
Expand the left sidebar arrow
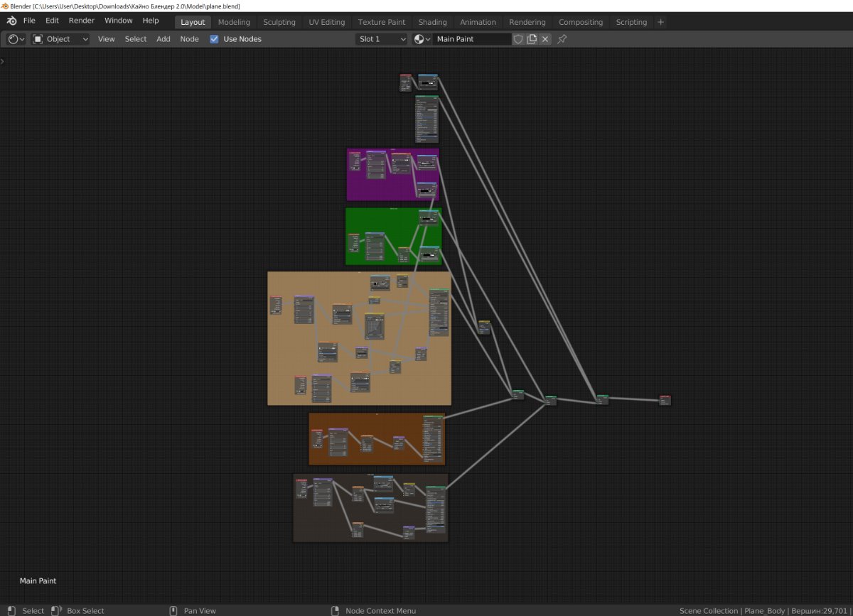(3, 61)
